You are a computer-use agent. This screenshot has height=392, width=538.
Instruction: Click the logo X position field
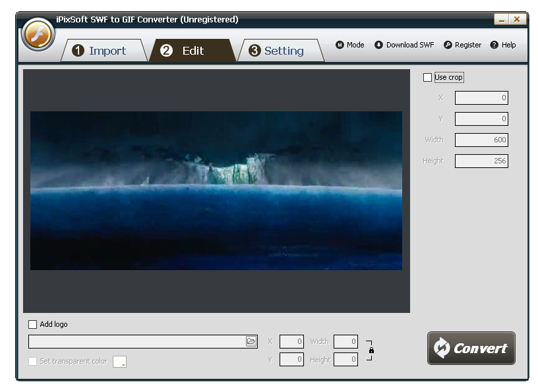291,341
